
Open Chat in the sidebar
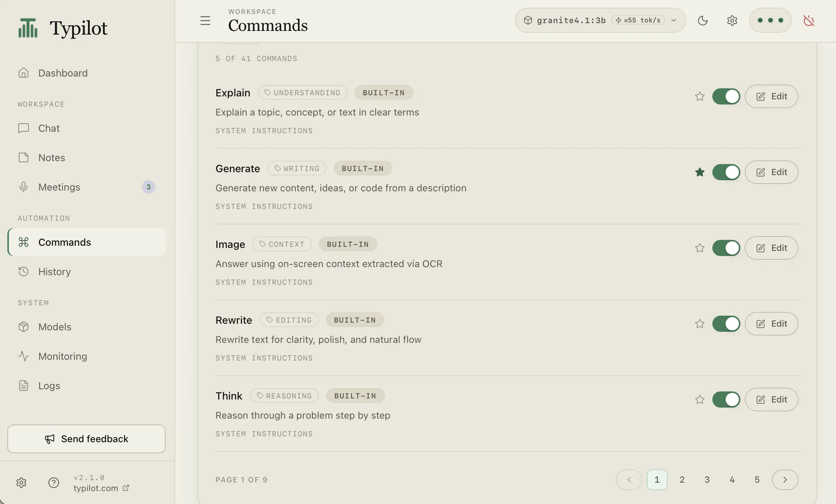tap(86, 128)
